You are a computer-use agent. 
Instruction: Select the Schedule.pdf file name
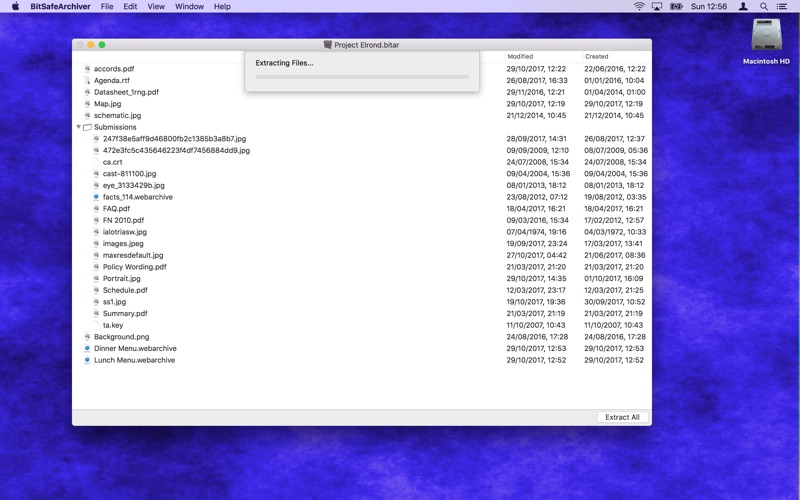point(125,290)
